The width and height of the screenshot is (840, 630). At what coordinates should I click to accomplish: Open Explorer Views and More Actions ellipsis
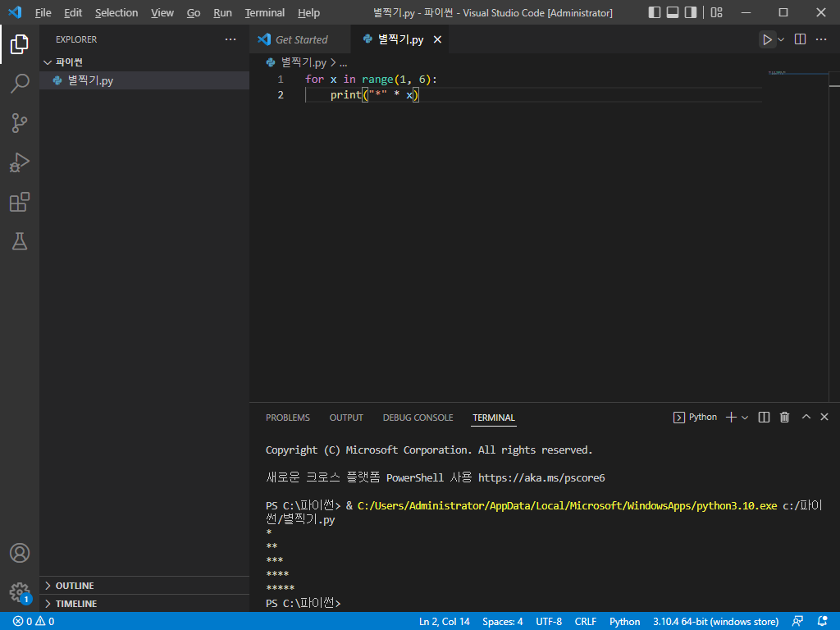pyautogui.click(x=231, y=39)
